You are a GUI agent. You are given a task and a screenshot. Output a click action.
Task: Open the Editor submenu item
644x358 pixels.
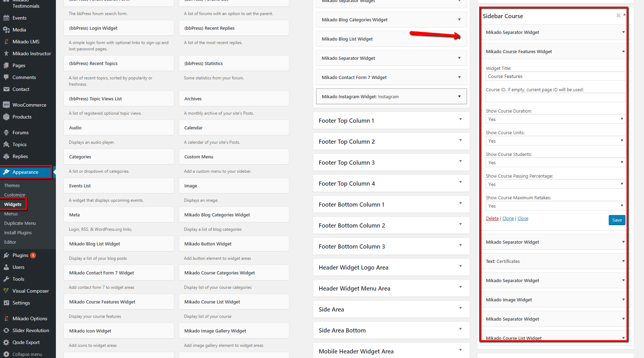point(10,242)
